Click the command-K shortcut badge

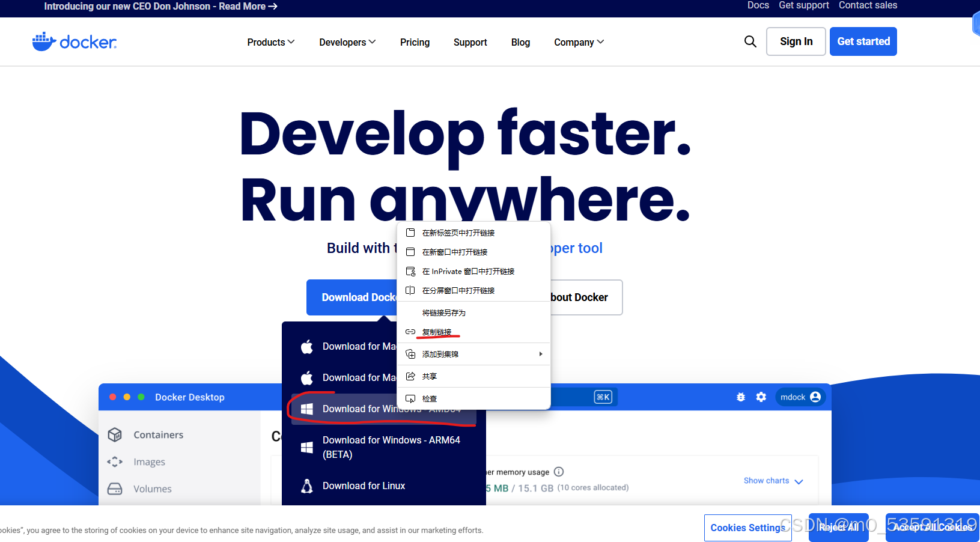pos(603,397)
